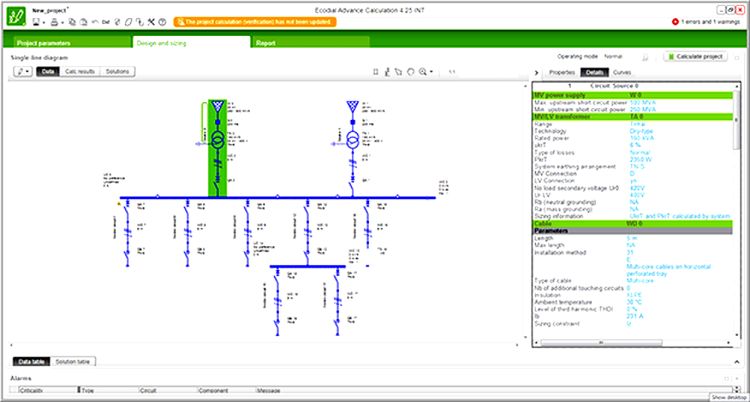Click the Message column header in Alarms

tap(493, 391)
